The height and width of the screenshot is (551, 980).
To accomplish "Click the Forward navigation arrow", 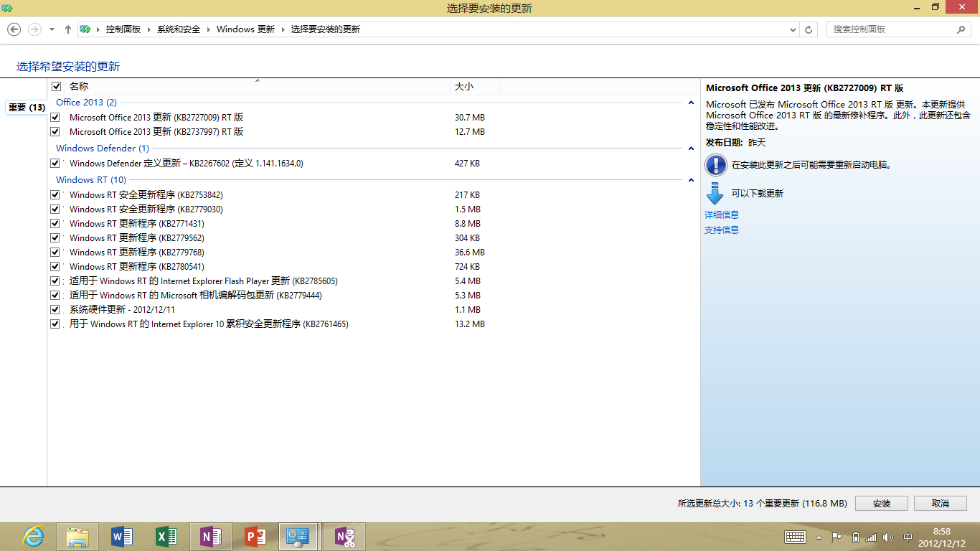I will point(34,29).
